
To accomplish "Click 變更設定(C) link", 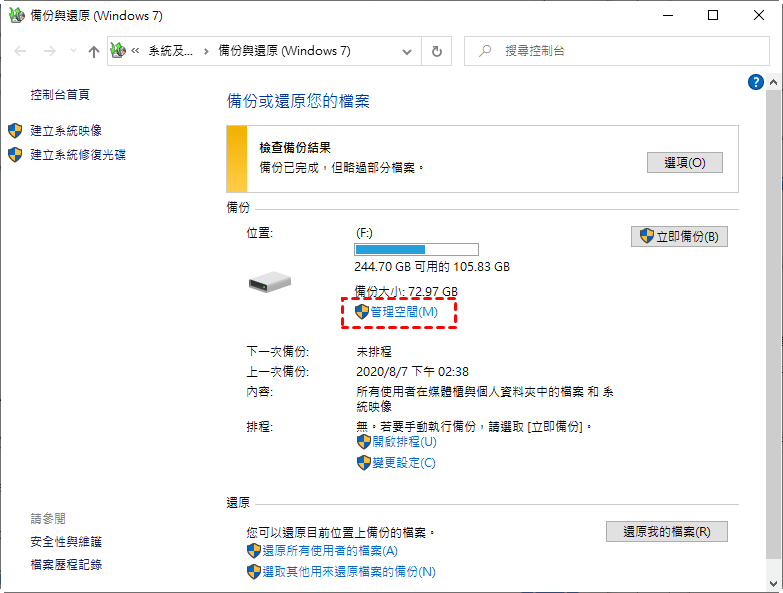I will [403, 463].
